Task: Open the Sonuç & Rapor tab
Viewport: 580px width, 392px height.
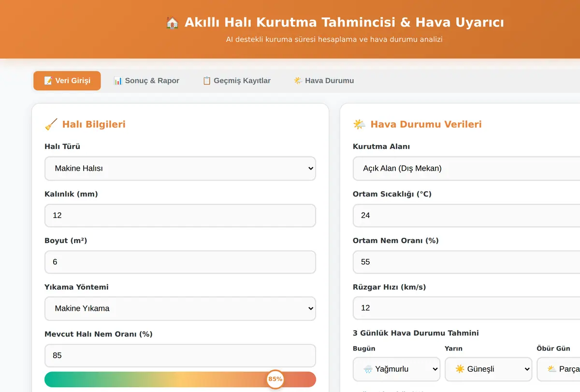Action: [146, 81]
